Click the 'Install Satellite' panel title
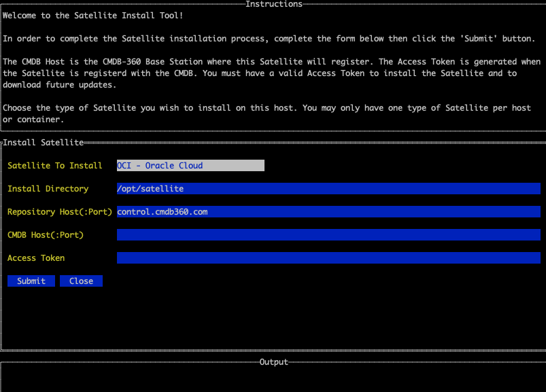The image size is (546, 392). [x=44, y=143]
